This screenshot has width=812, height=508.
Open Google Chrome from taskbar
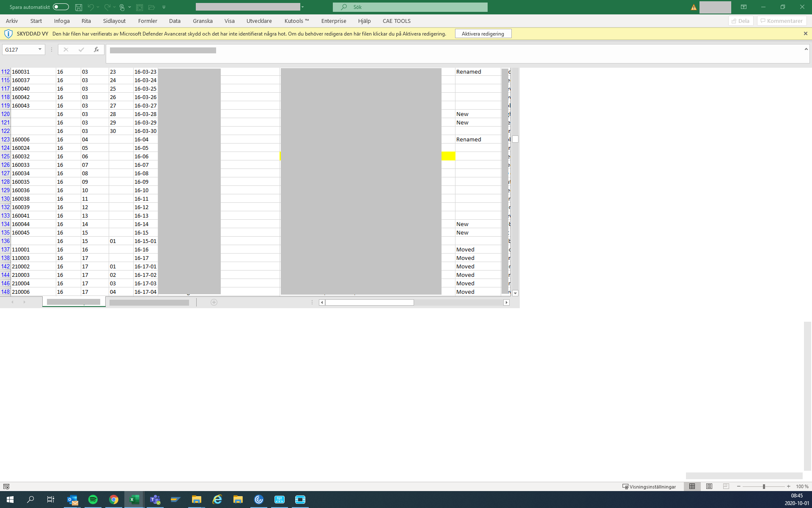[114, 500]
